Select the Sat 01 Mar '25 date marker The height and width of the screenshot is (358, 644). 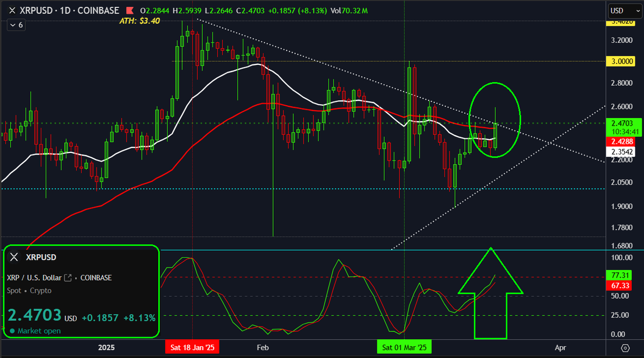404,348
